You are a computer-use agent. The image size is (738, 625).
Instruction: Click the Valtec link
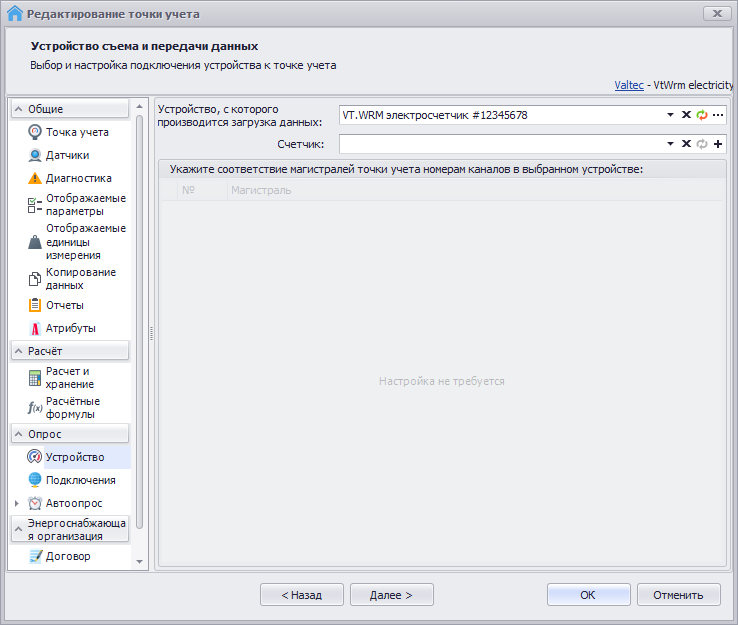click(629, 86)
